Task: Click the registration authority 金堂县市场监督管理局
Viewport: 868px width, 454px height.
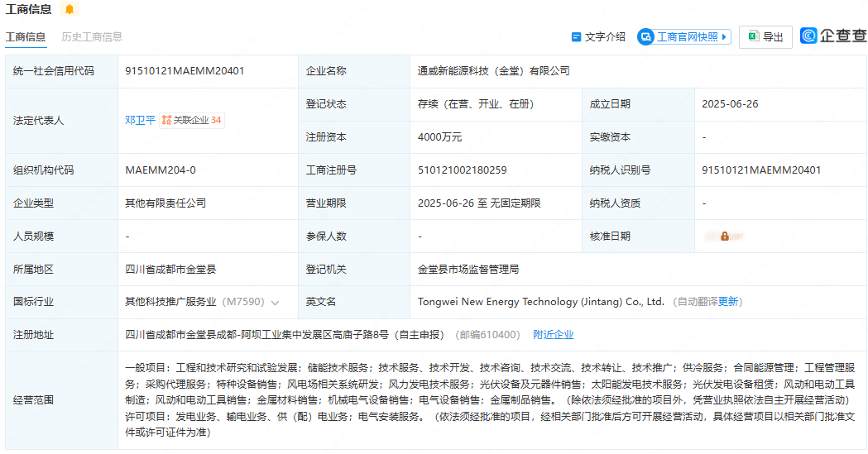Action: (x=468, y=270)
